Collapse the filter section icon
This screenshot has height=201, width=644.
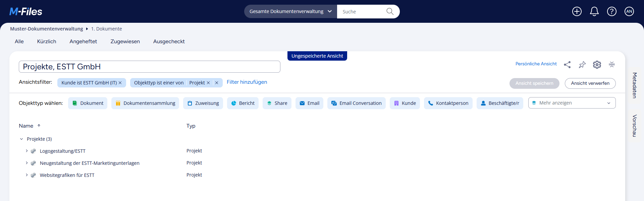611,65
